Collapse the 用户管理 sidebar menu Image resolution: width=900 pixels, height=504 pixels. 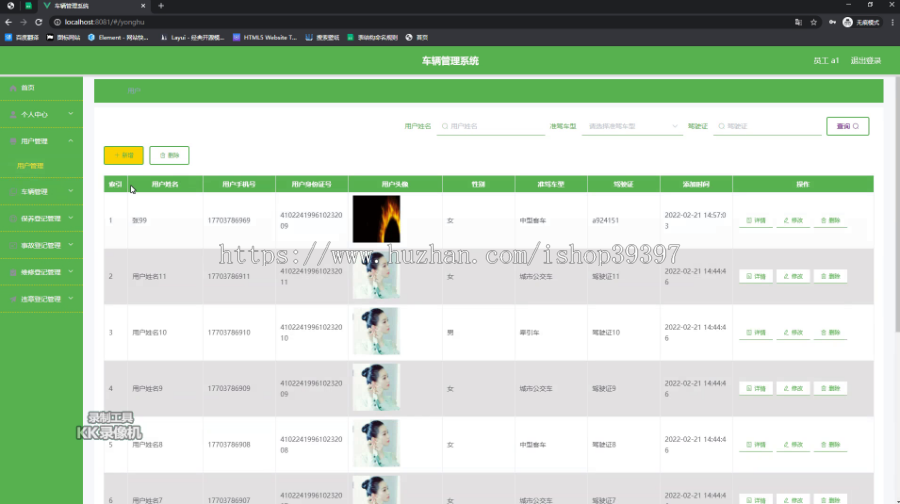[41, 141]
